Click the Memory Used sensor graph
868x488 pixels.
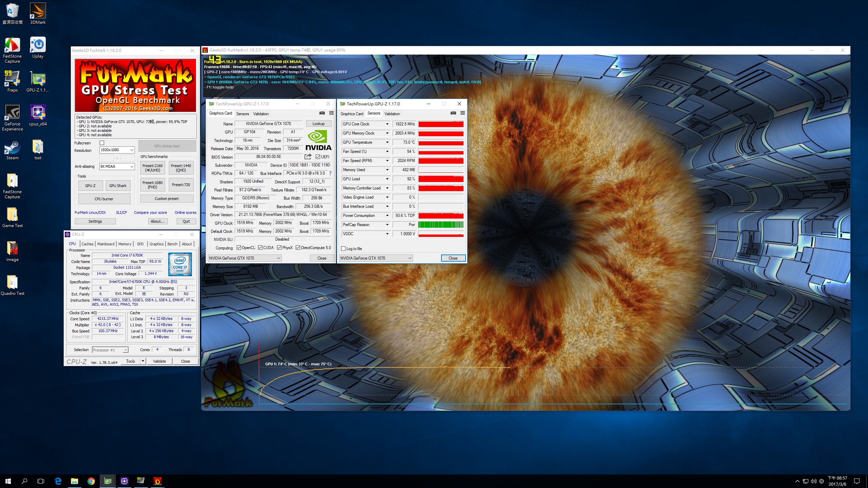click(441, 170)
